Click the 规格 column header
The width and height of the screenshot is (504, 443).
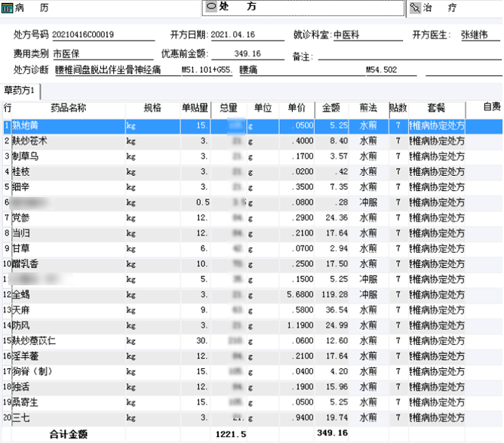(x=152, y=108)
